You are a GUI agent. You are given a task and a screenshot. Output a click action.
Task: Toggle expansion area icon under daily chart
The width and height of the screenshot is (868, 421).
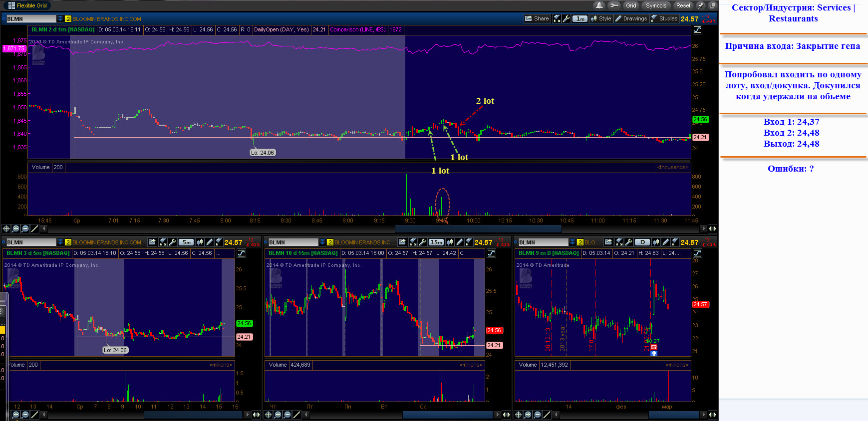pyautogui.click(x=712, y=415)
